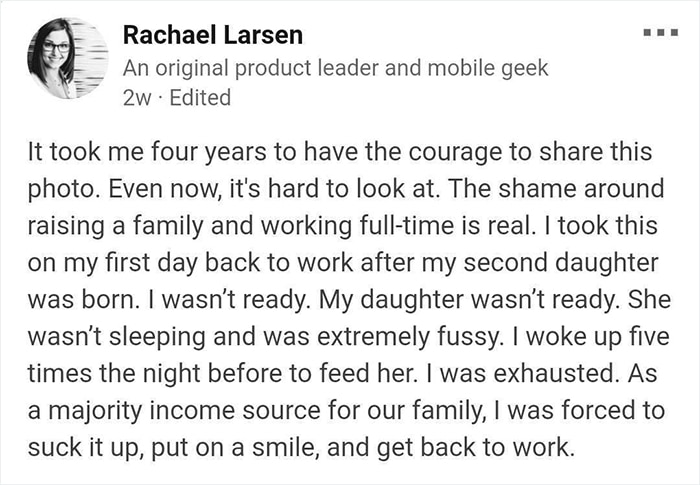
Task: Click the '2w' post timestamp
Action: coord(137,98)
